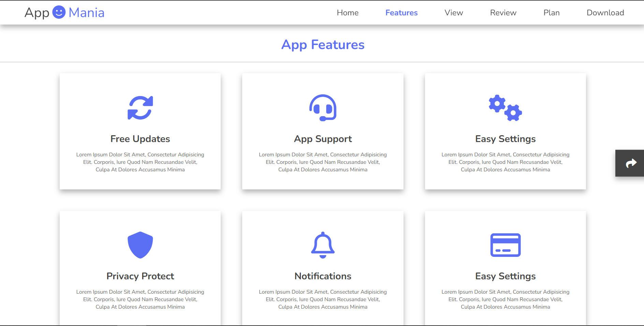Click the App Mania logo text
This screenshot has height=326, width=644.
(64, 12)
